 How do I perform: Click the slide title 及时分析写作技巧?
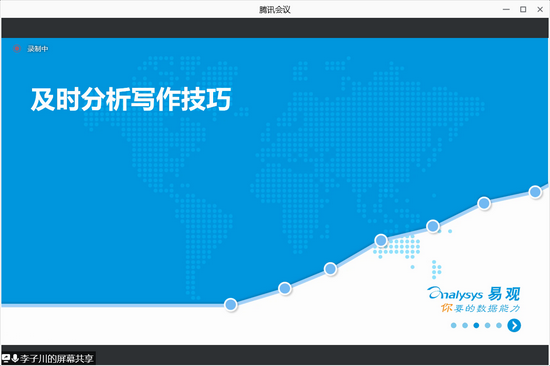[x=131, y=99]
